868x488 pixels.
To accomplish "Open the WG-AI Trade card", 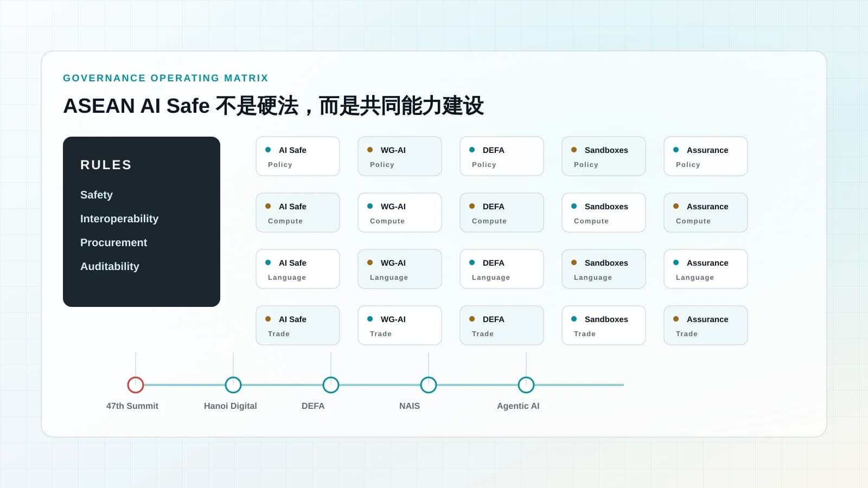I will [x=400, y=325].
